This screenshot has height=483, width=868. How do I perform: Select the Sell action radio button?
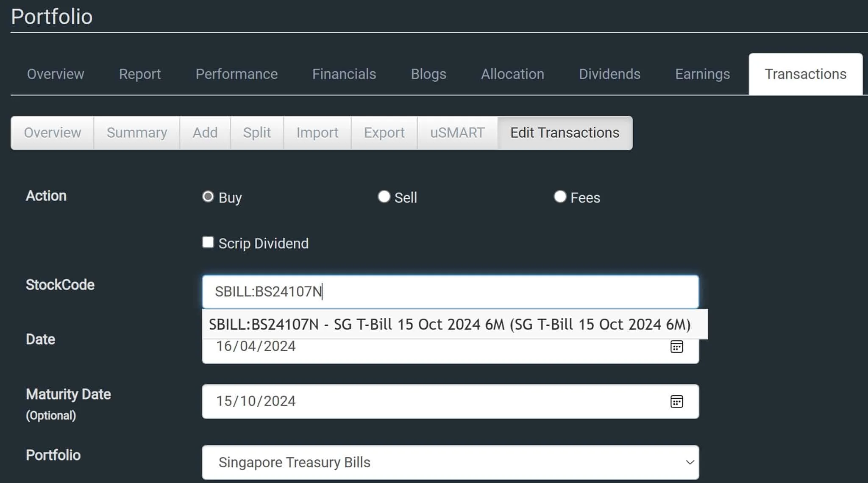click(384, 197)
